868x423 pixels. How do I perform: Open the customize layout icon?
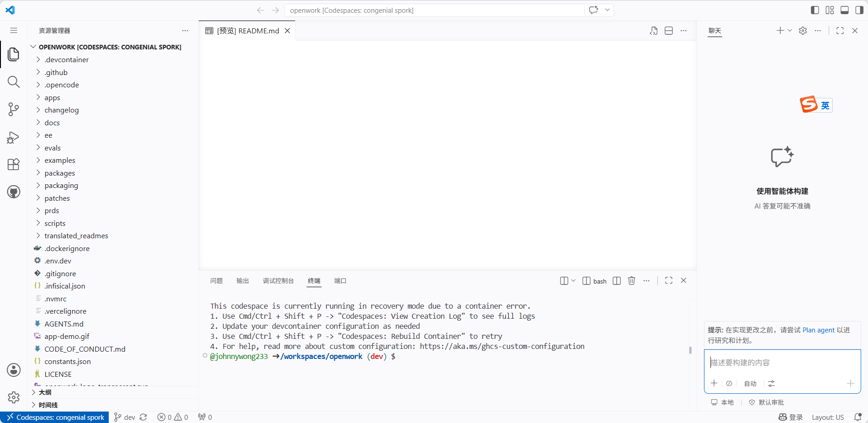(830, 10)
